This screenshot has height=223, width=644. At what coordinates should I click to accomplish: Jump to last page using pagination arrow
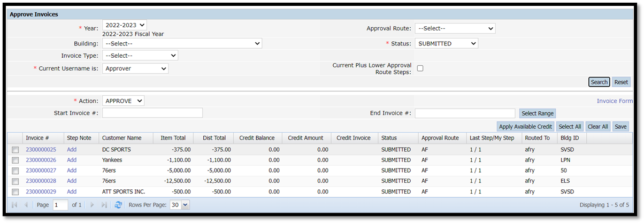tap(104, 205)
